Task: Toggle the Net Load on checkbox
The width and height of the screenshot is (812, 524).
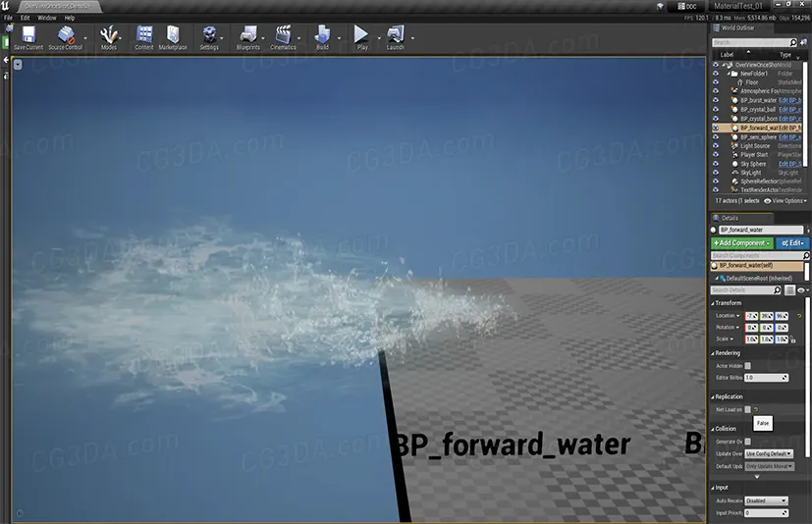Action: click(747, 409)
